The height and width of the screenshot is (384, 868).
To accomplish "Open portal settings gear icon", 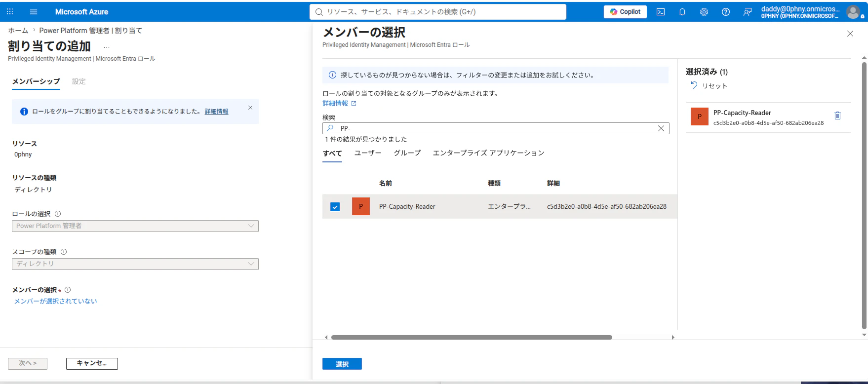I will pyautogui.click(x=704, y=12).
